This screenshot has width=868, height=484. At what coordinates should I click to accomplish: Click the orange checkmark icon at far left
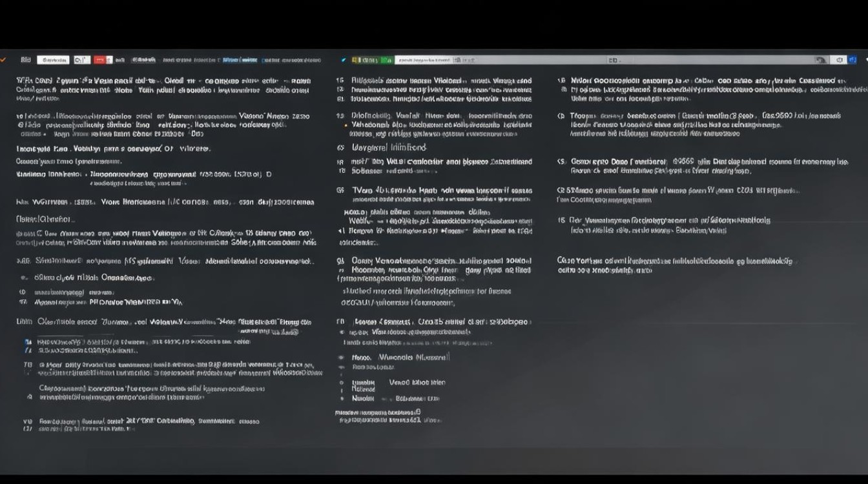(3, 59)
